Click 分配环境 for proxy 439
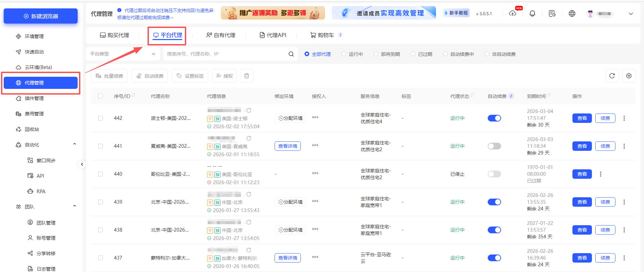The width and height of the screenshot is (644, 272). [x=290, y=202]
